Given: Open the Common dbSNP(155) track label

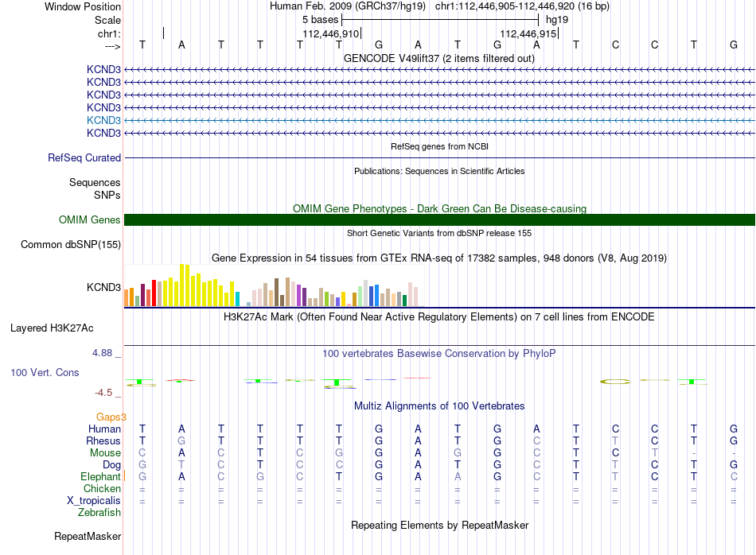Looking at the screenshot, I should click(x=71, y=245).
